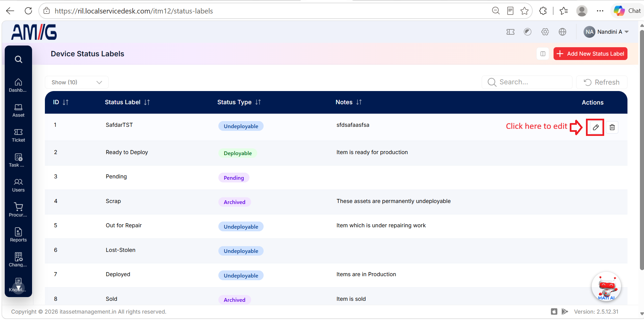644x320 pixels.
Task: Open the Show (10) rows dropdown
Action: tap(77, 82)
